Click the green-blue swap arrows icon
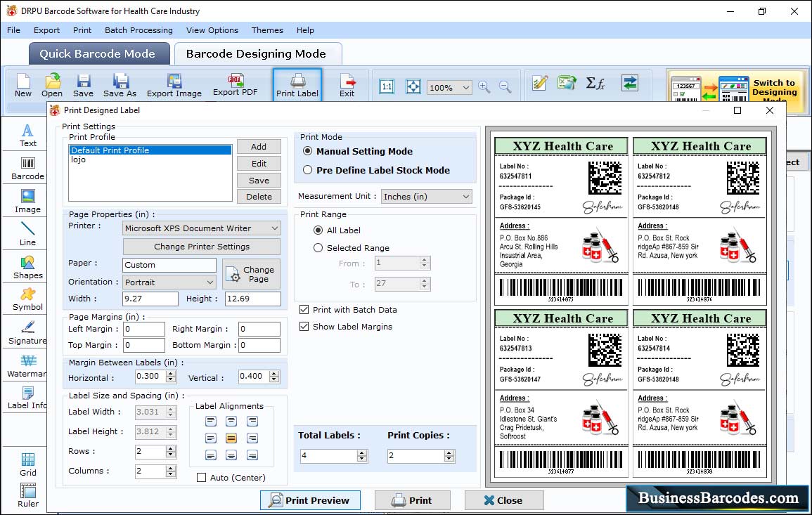The height and width of the screenshot is (515, 812). [x=630, y=83]
